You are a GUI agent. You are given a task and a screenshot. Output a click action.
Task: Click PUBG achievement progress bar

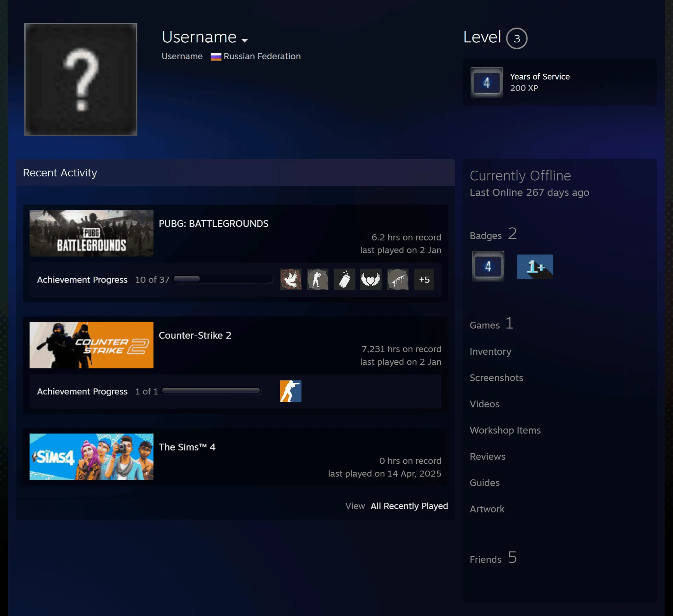tap(223, 279)
